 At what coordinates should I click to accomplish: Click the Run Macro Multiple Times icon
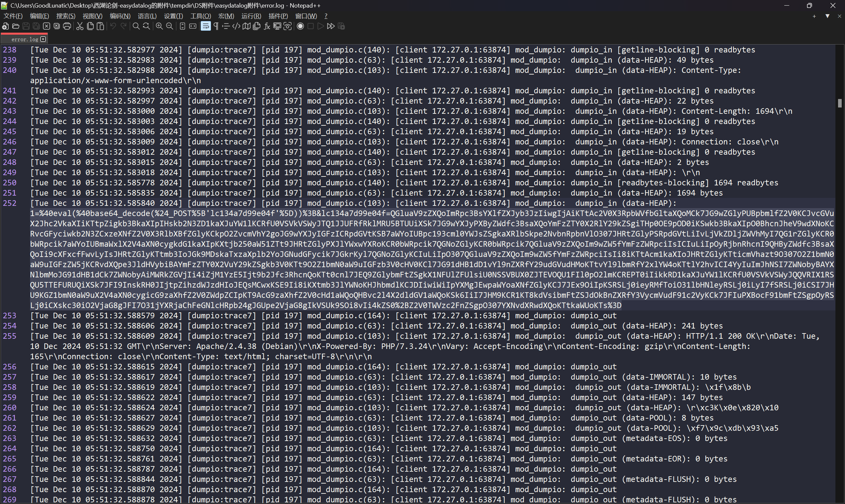pos(331,26)
